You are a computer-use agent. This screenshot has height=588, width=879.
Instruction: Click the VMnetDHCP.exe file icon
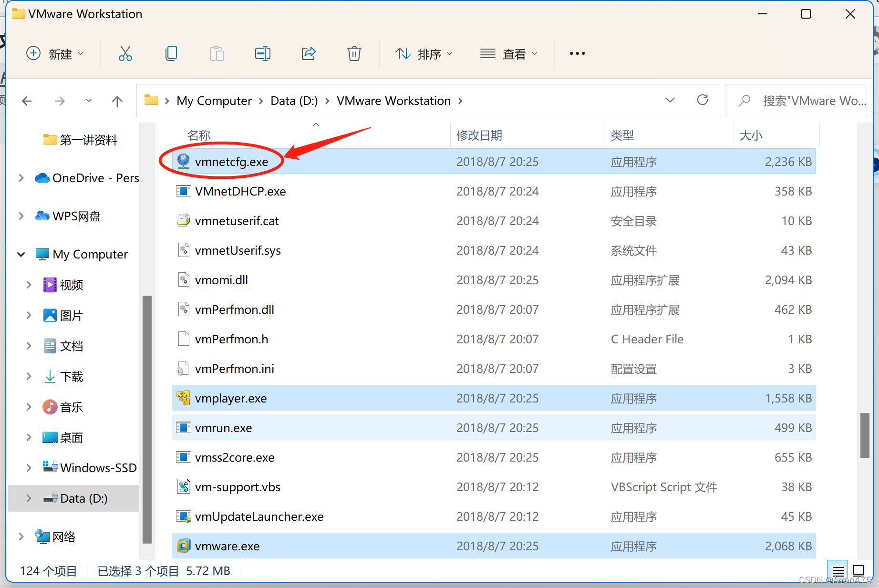pos(184,191)
